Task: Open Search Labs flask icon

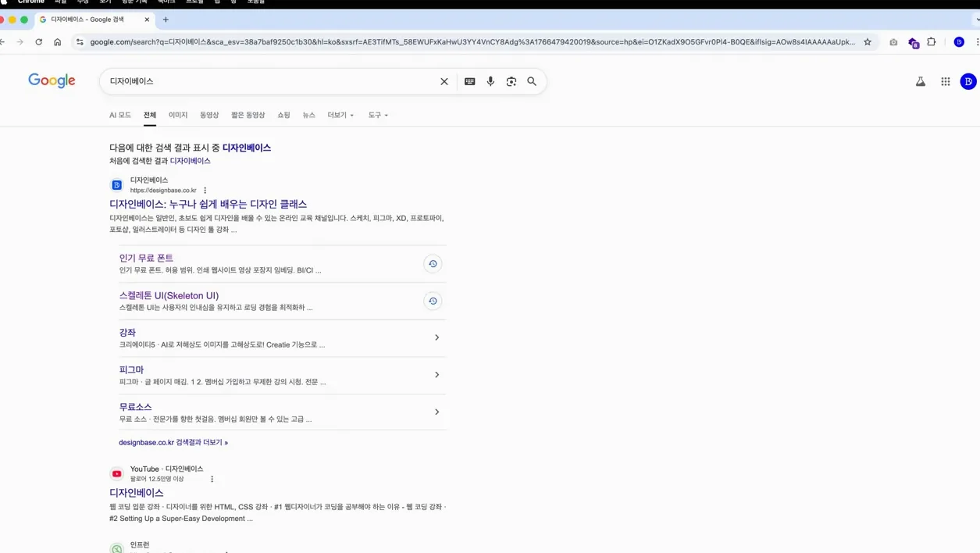Action: pos(921,81)
